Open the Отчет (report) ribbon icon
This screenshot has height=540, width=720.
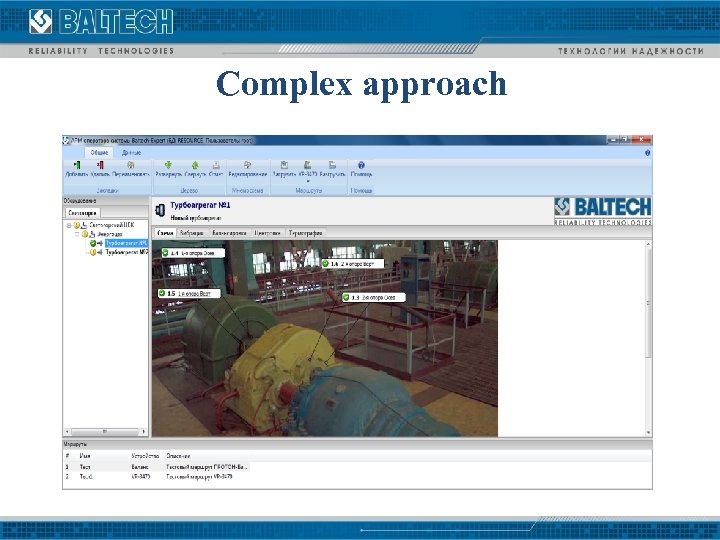(x=216, y=165)
